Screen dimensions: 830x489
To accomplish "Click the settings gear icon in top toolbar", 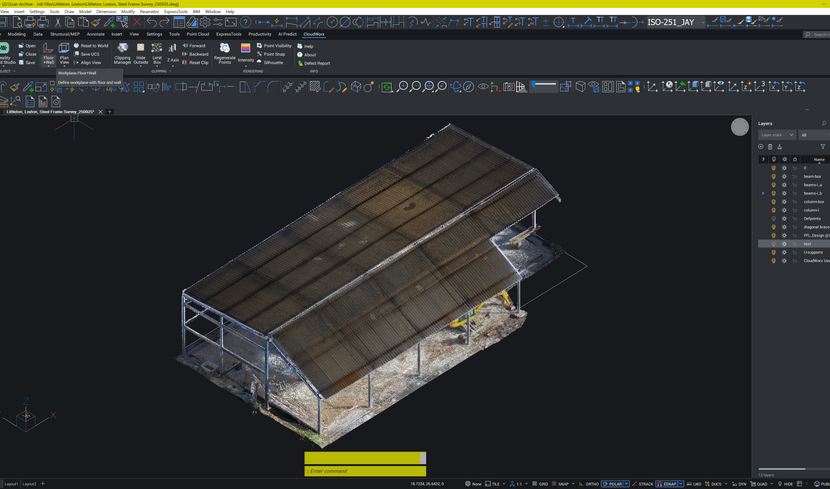I will tap(205, 22).
